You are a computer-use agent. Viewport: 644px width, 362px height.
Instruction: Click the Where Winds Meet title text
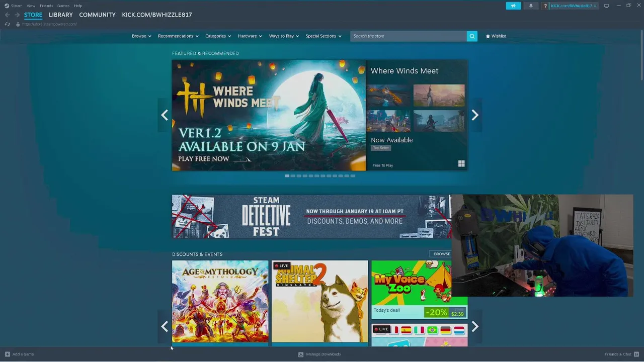pos(405,71)
